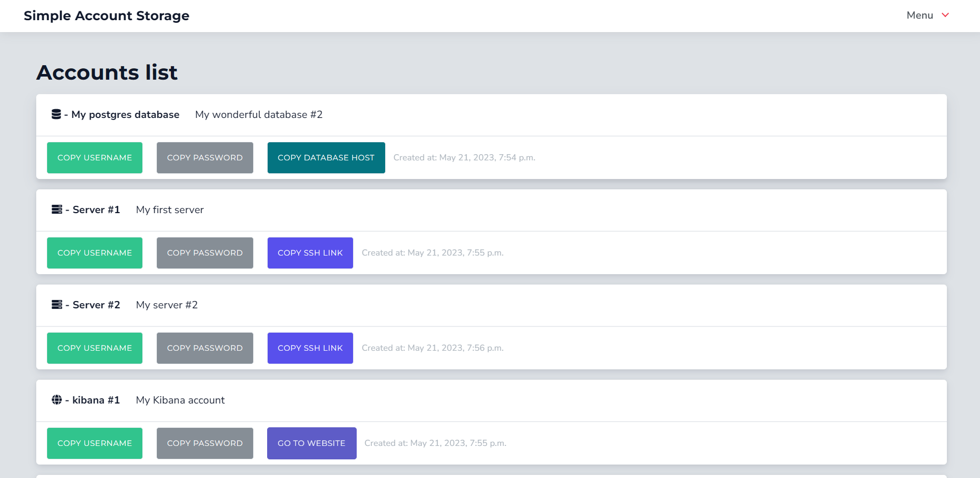Open the Menu dropdown in the top right
Viewport: 980px width, 478px height.
point(919,15)
